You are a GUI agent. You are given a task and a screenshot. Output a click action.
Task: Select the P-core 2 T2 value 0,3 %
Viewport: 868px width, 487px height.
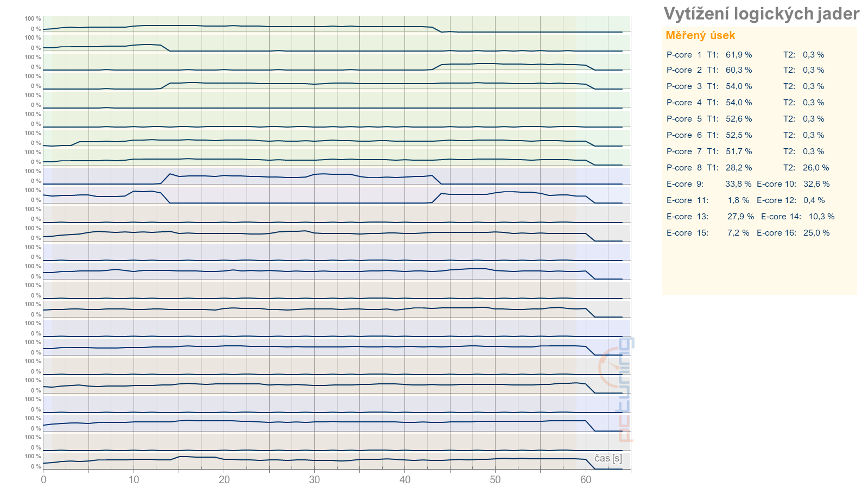813,70
